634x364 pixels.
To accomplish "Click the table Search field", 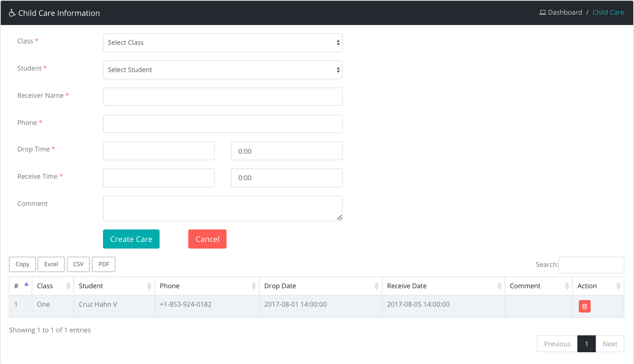I will pos(591,265).
